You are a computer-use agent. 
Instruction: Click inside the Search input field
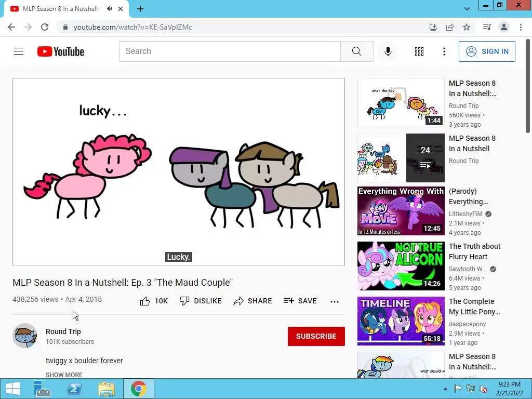[230, 51]
